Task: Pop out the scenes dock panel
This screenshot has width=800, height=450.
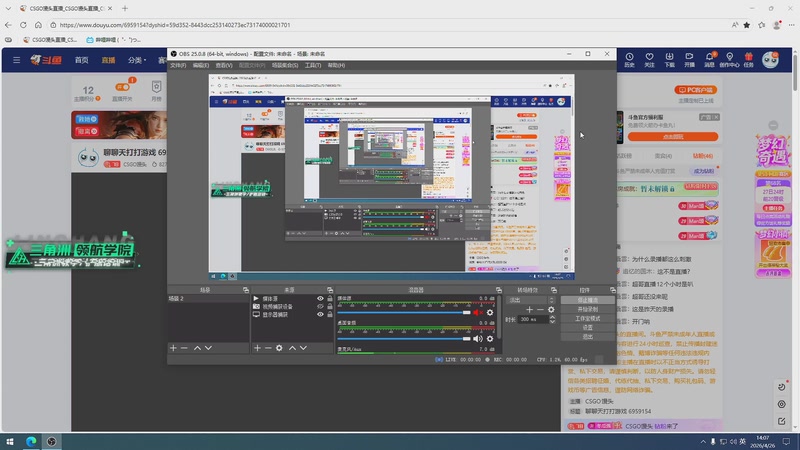Action: 245,290
